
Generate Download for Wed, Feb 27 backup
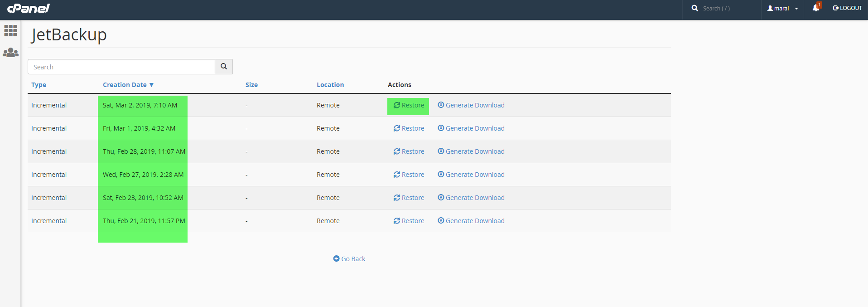pyautogui.click(x=471, y=175)
